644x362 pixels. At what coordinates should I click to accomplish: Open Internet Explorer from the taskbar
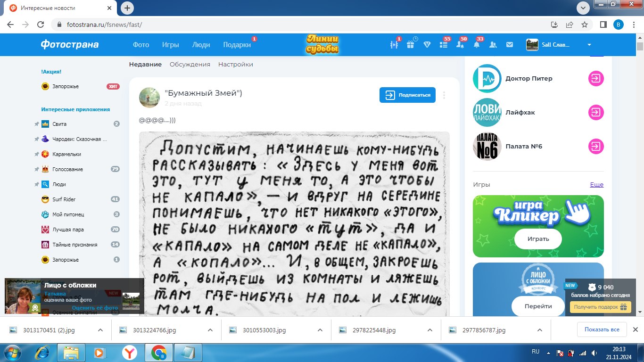pyautogui.click(x=42, y=353)
